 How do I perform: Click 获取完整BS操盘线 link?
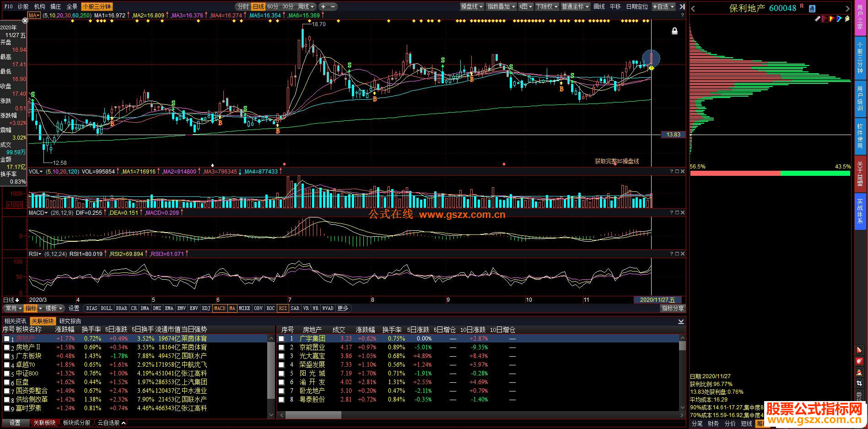(x=617, y=161)
